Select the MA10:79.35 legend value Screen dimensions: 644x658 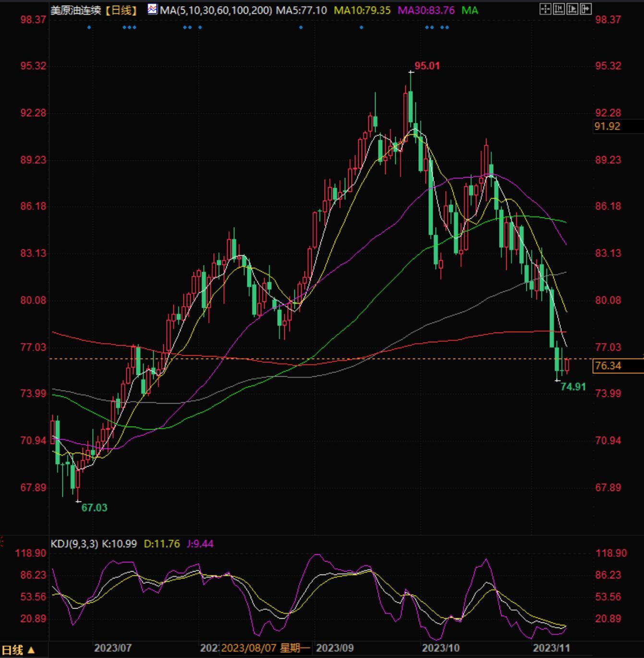[362, 10]
